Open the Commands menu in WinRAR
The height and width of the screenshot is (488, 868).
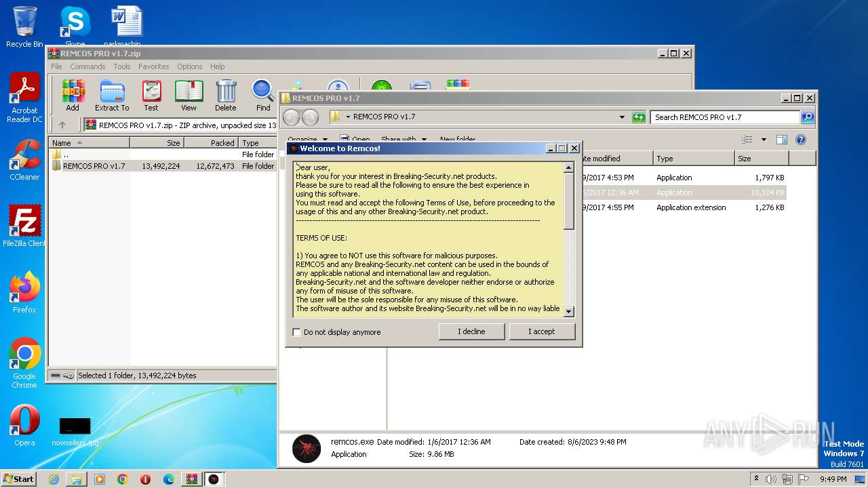tap(87, 66)
